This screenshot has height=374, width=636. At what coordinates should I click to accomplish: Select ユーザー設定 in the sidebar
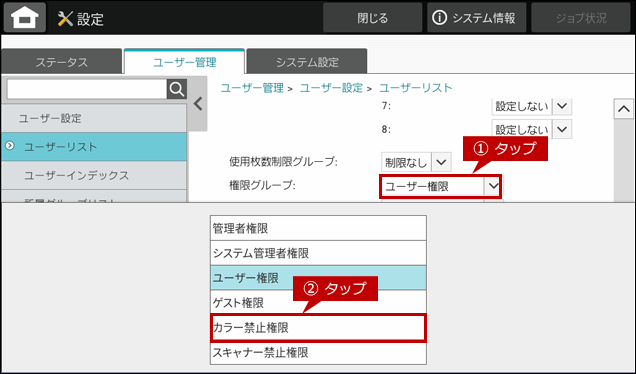(x=94, y=118)
